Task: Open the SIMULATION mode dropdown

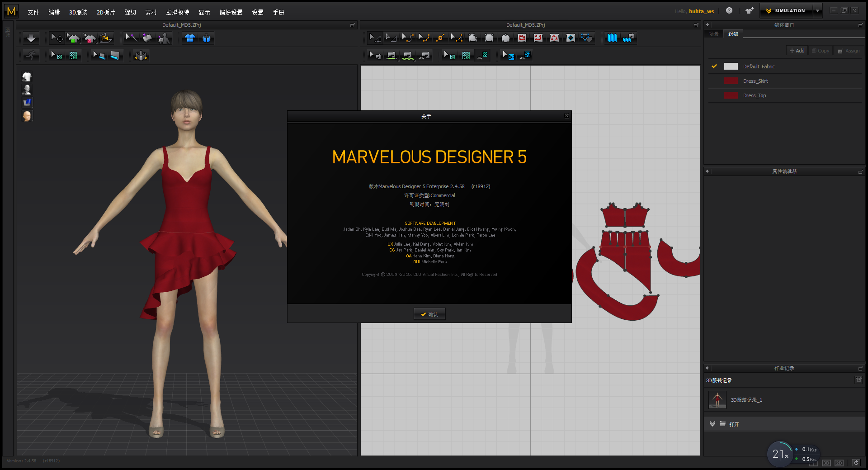Action: click(817, 10)
